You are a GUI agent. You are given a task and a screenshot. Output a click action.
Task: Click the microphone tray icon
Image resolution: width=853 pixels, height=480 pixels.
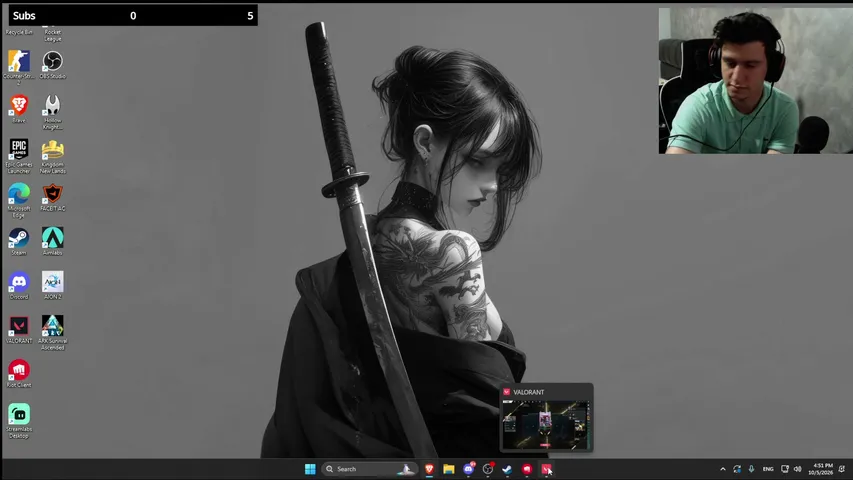[x=751, y=469]
